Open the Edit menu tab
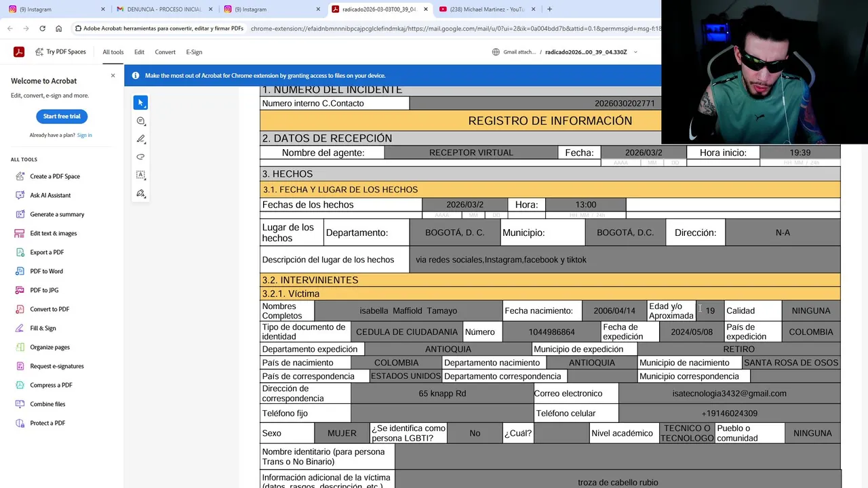 (x=139, y=52)
